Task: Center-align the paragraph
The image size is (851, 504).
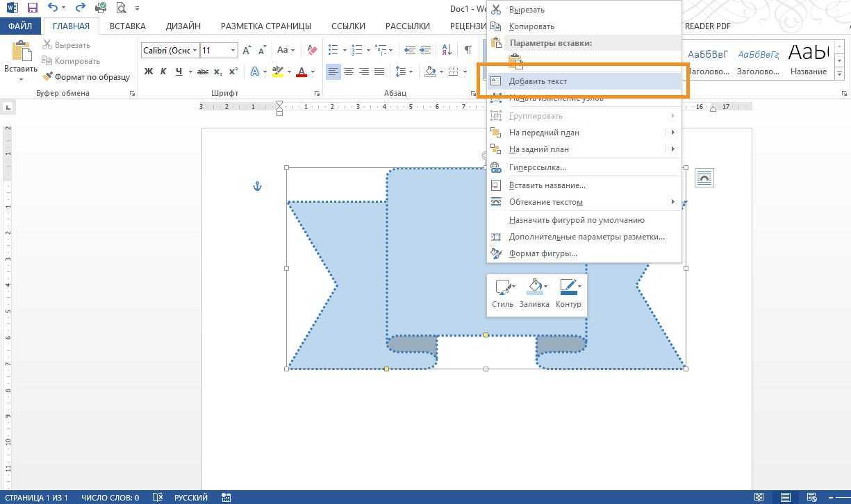Action: coord(349,72)
